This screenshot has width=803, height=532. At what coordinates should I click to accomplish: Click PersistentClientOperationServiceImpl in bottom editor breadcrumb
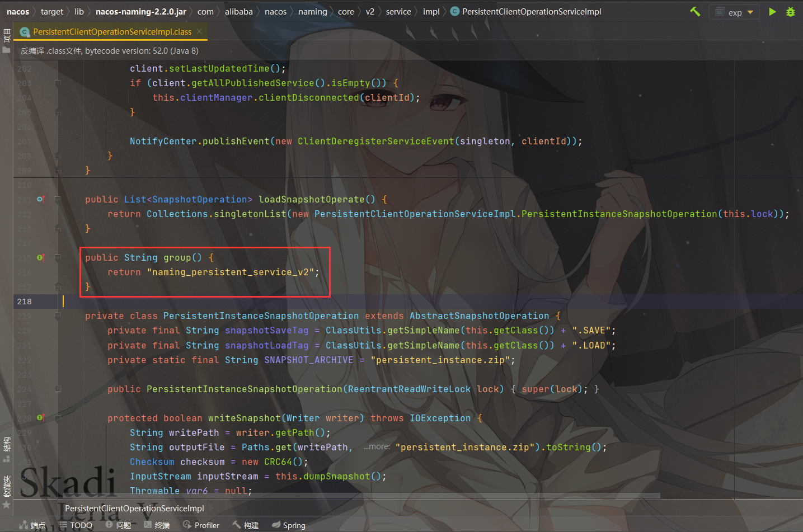(134, 508)
